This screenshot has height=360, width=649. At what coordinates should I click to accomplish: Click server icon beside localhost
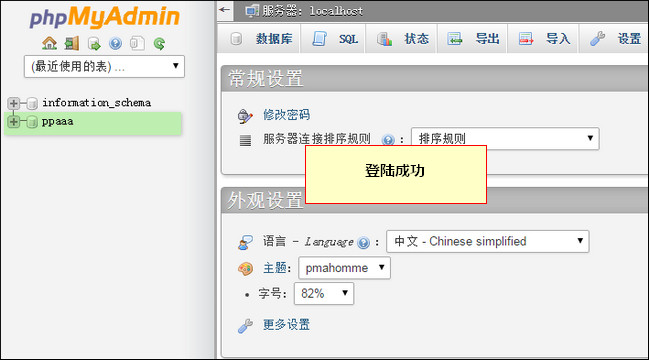point(252,11)
